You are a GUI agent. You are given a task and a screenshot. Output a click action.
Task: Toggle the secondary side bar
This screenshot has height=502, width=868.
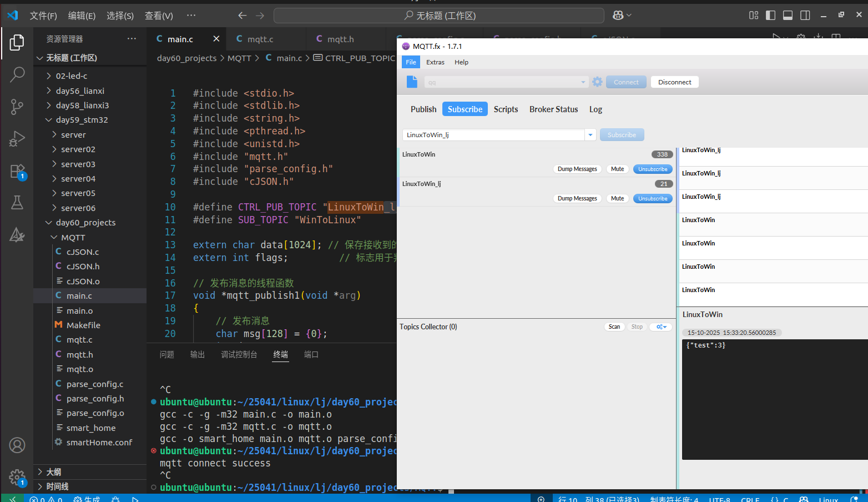point(805,16)
